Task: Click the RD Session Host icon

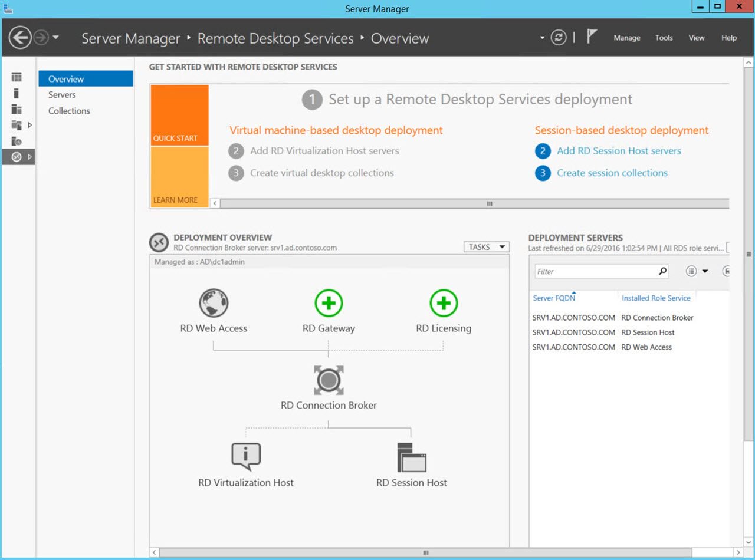Action: (x=412, y=457)
